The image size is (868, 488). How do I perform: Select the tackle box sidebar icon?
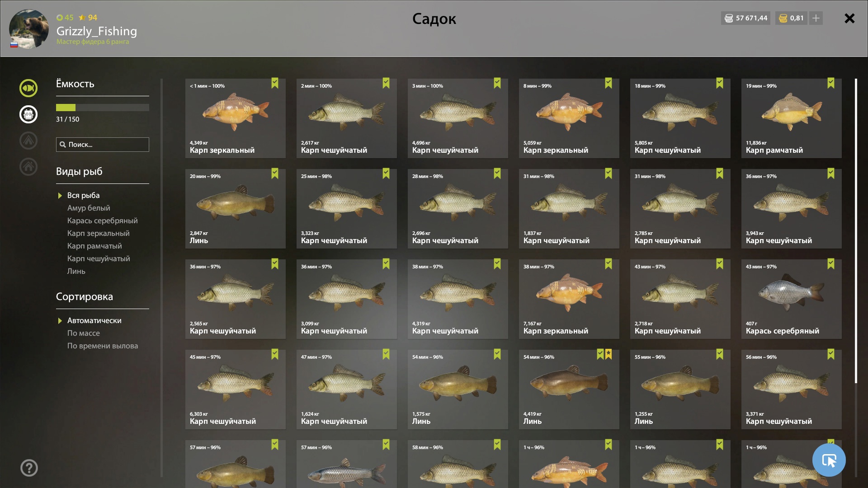tap(28, 114)
